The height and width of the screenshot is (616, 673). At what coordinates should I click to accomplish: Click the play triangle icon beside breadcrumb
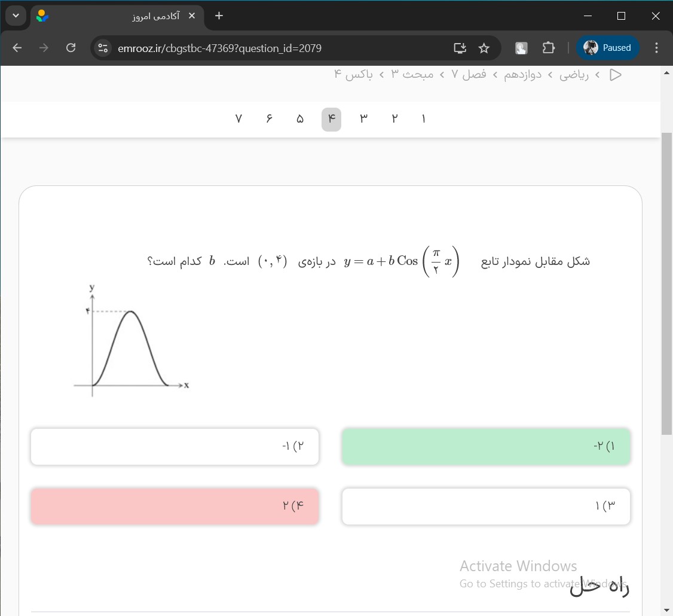coord(615,75)
